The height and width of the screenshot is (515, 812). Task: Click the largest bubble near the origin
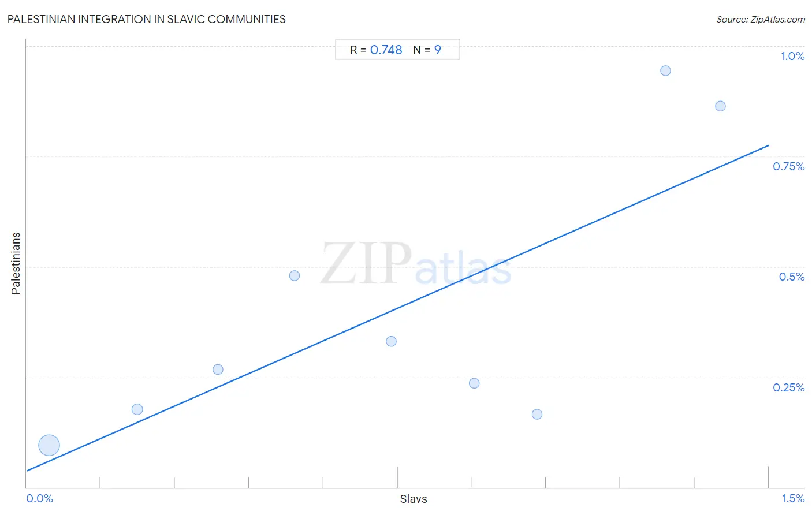[49, 445]
